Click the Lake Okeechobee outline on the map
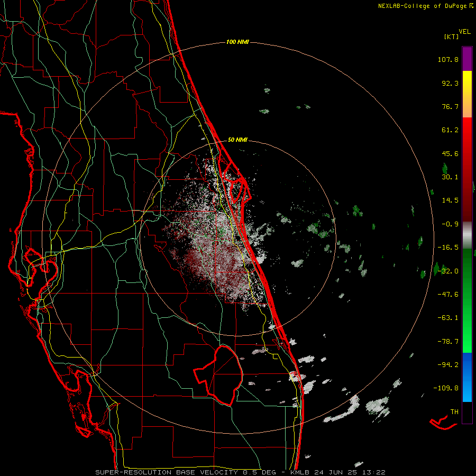 pyautogui.click(x=218, y=375)
